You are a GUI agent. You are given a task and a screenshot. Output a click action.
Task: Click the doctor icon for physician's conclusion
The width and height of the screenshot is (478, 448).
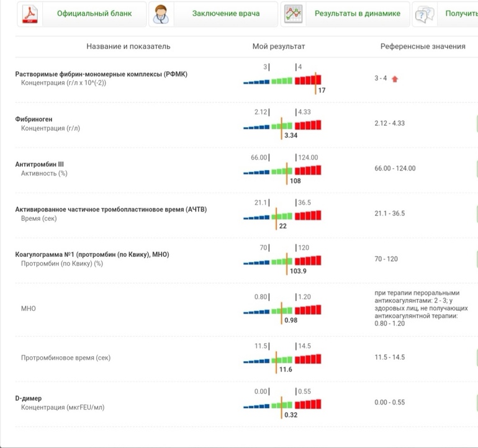[x=161, y=14]
